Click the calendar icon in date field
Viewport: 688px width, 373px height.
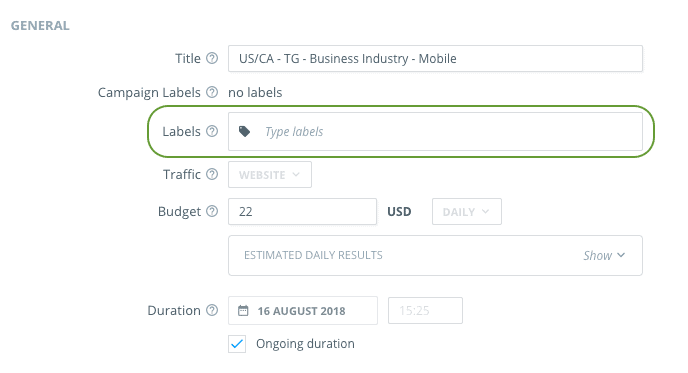(x=243, y=311)
